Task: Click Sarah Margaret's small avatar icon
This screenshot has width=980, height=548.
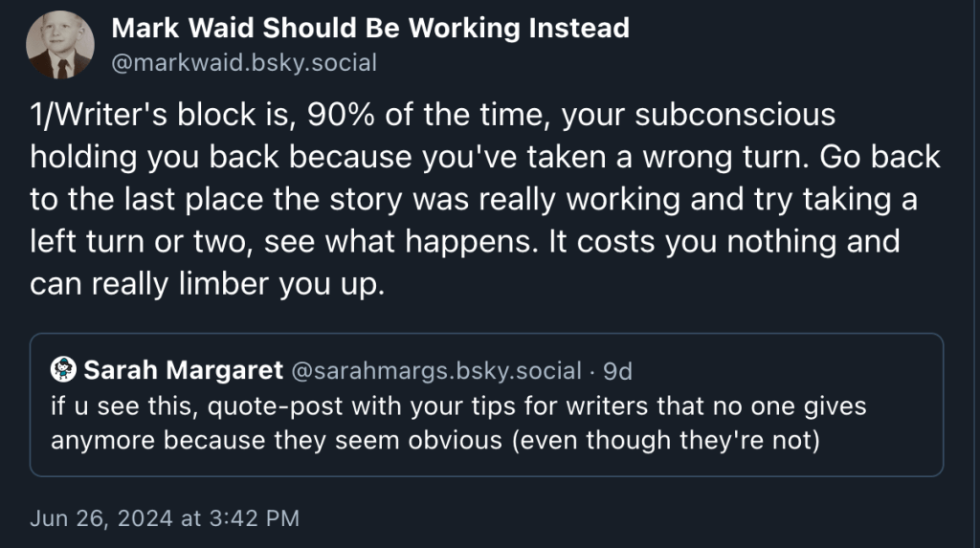Action: point(63,369)
